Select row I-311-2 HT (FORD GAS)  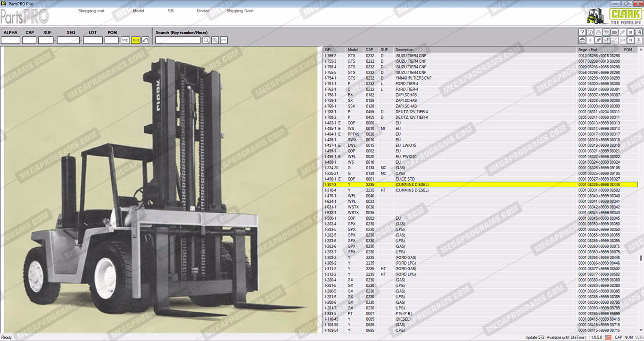click(x=480, y=269)
